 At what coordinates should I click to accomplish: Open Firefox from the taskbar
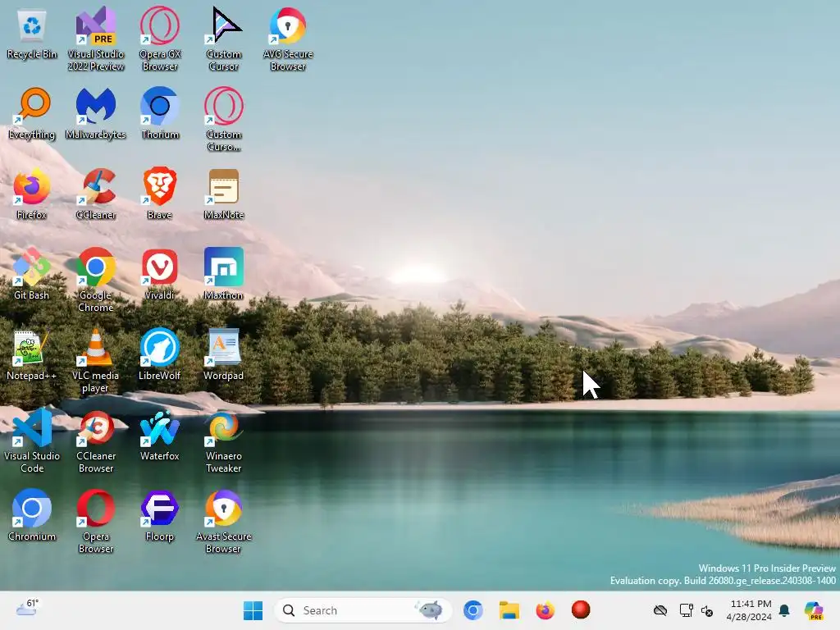pyautogui.click(x=545, y=610)
